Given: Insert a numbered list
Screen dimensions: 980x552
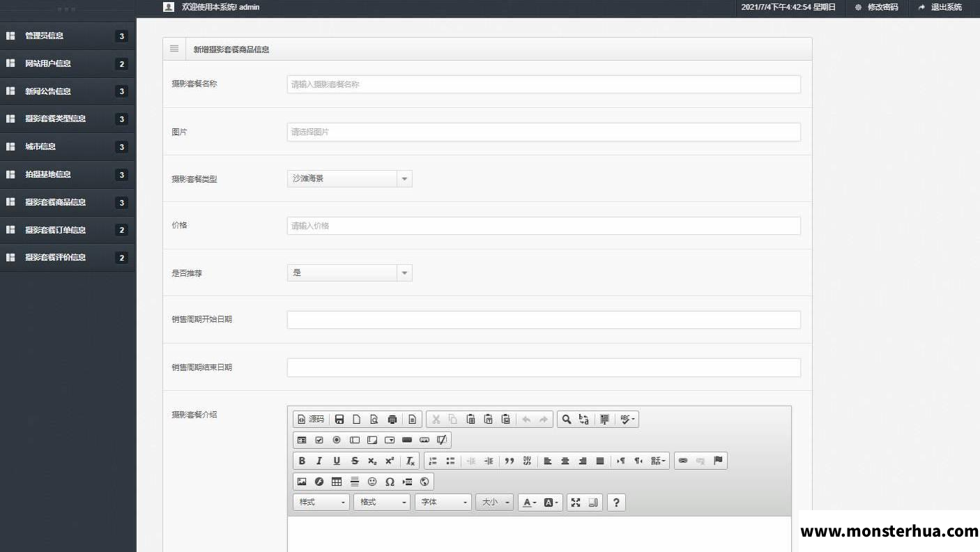Looking at the screenshot, I should click(x=433, y=461).
